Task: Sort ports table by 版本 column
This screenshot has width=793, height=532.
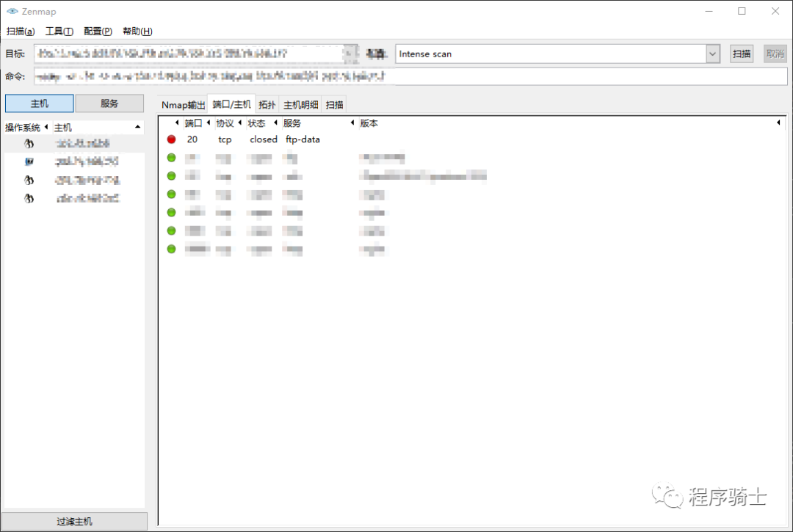Action: [570, 123]
